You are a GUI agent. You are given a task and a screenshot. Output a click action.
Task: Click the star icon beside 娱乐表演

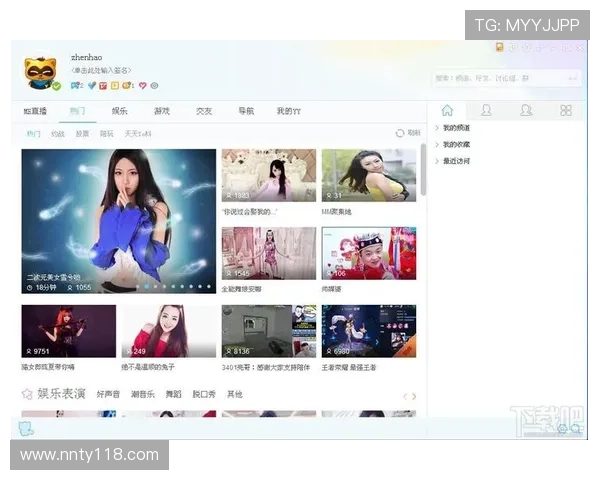point(27,394)
